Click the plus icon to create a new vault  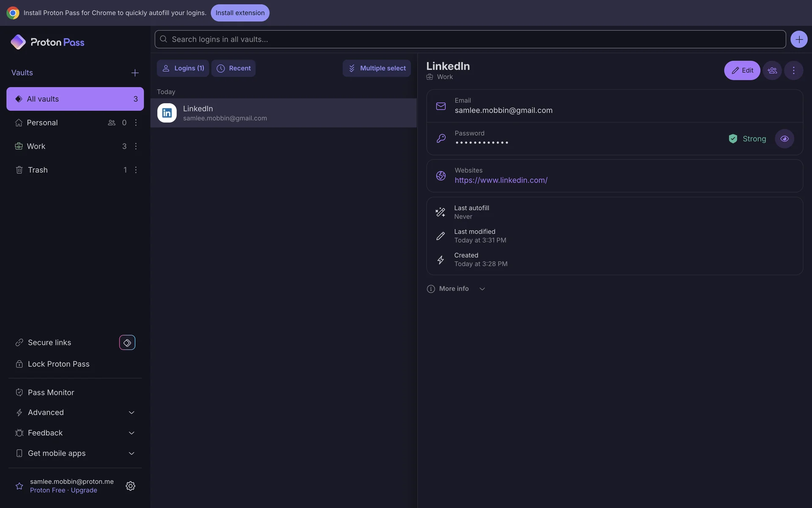(x=135, y=73)
